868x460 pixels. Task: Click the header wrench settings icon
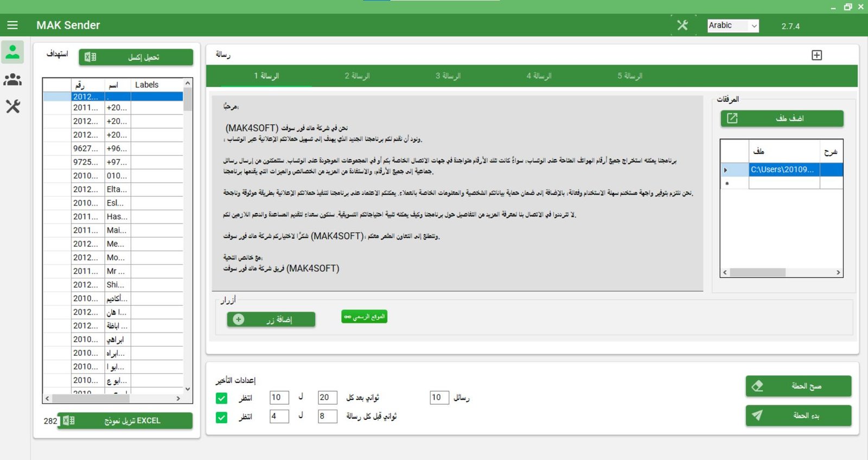click(x=682, y=25)
